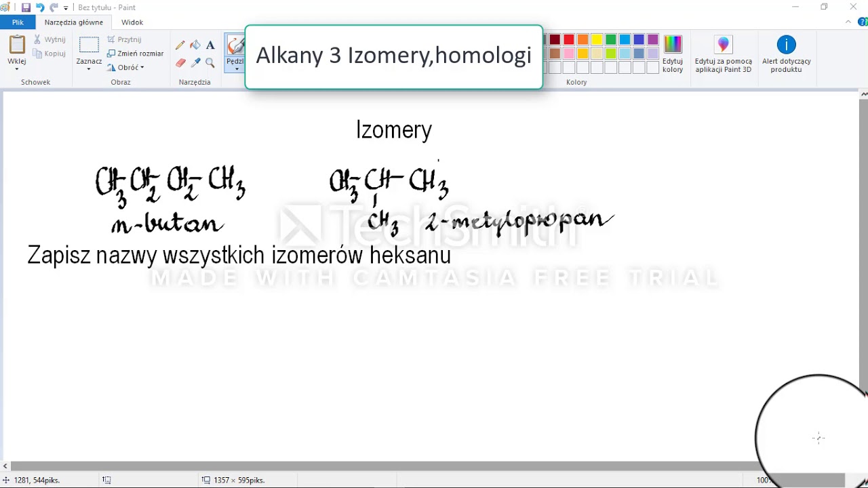
Task: Click the Save icon in quick access toolbar
Action: coord(26,7)
